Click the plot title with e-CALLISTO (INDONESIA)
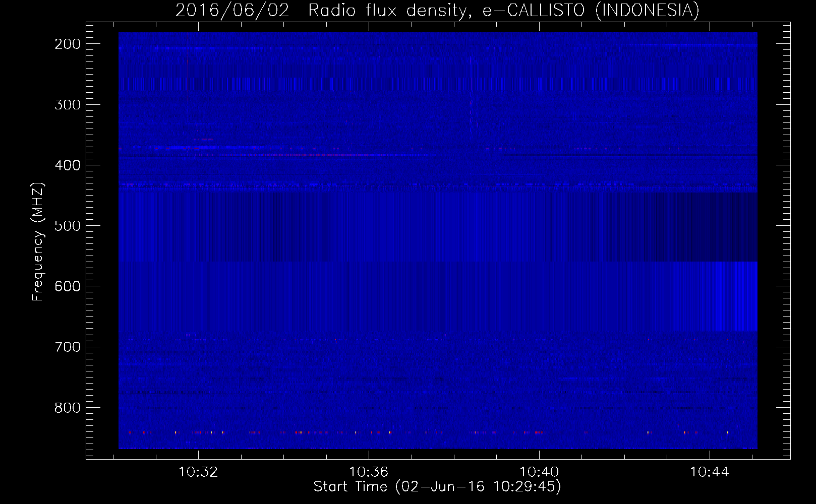 pyautogui.click(x=437, y=11)
